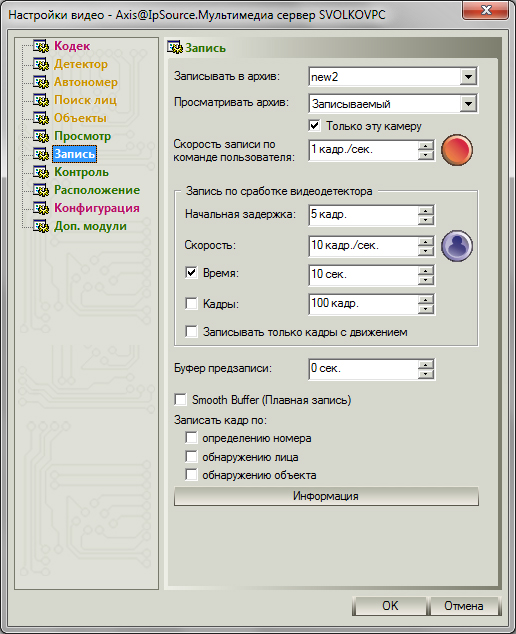Decrease Буфер предзаписи value

(x=425, y=374)
